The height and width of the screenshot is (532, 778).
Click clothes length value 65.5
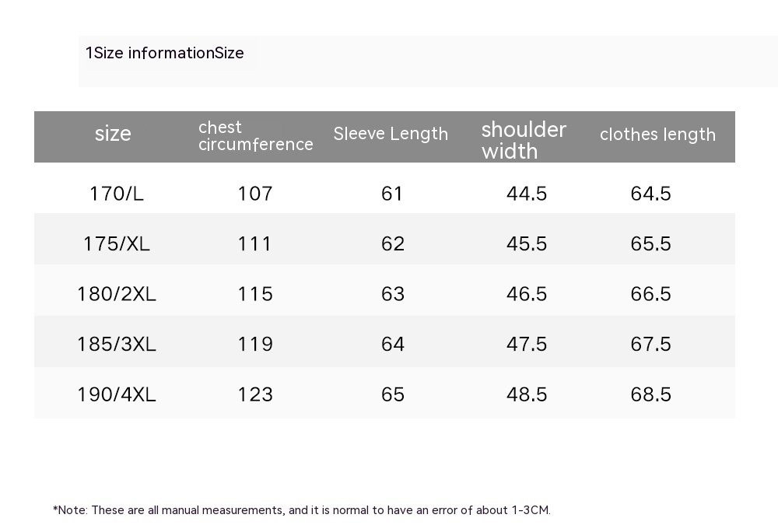pos(650,243)
